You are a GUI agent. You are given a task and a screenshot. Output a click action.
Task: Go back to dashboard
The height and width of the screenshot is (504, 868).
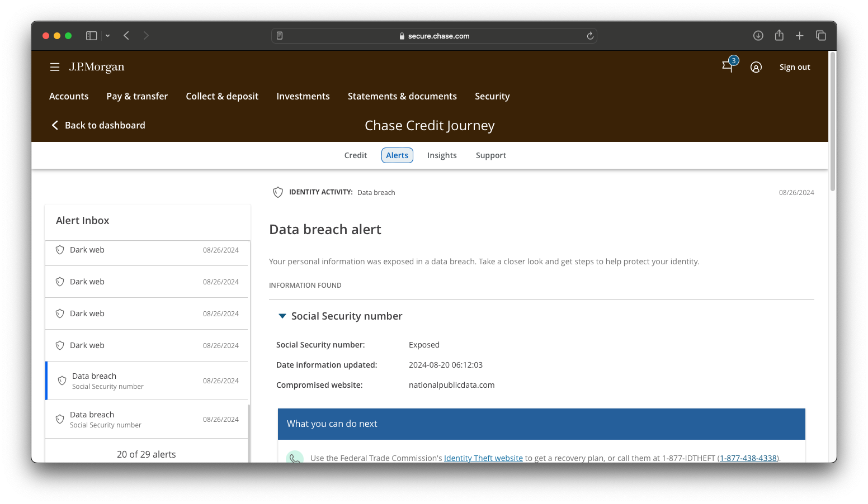pyautogui.click(x=98, y=125)
